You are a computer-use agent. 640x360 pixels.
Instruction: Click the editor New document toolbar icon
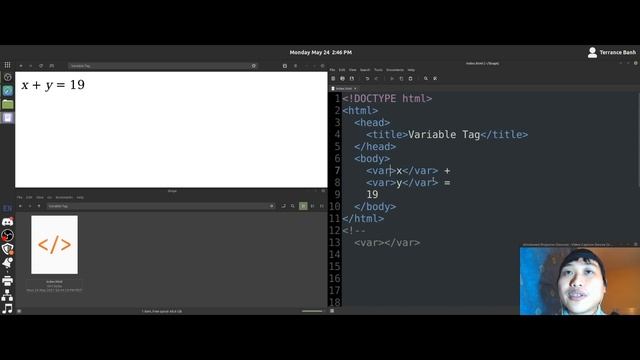coord(333,78)
